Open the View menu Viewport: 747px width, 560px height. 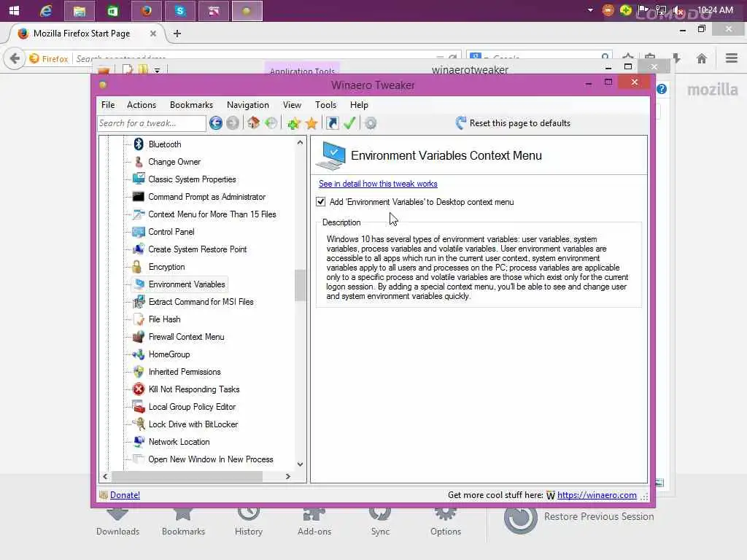click(292, 105)
